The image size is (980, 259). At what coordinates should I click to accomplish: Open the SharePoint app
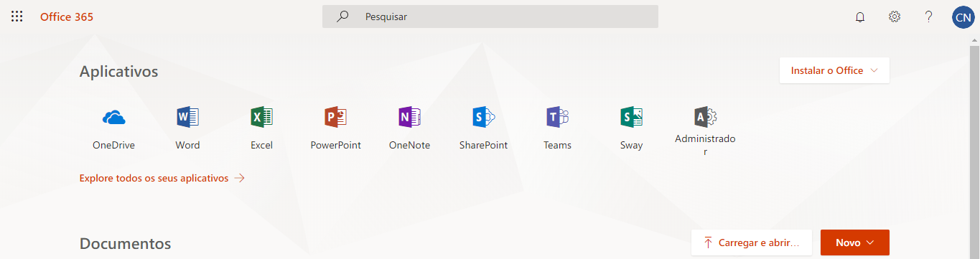pyautogui.click(x=483, y=128)
